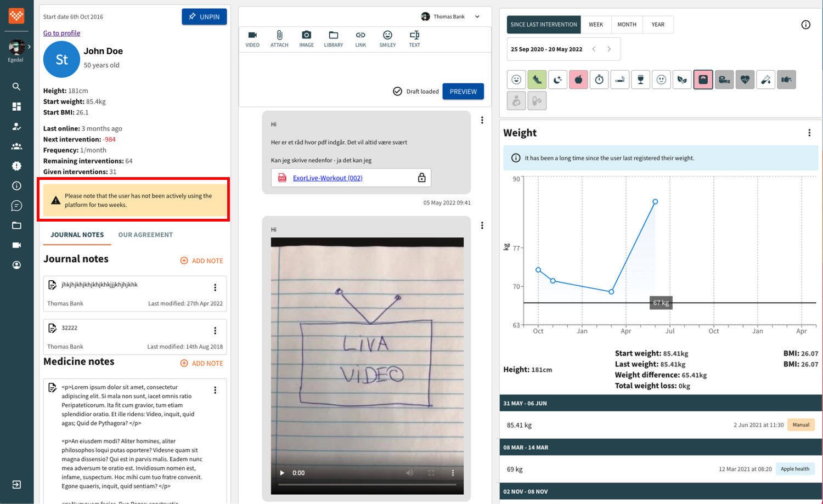Play the Liva video
The image size is (823, 504).
tap(282, 473)
